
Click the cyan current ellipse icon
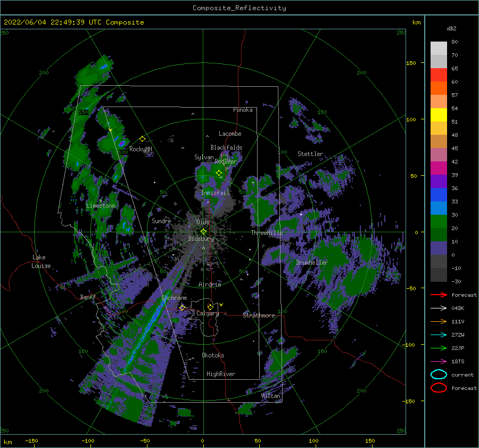point(439,374)
